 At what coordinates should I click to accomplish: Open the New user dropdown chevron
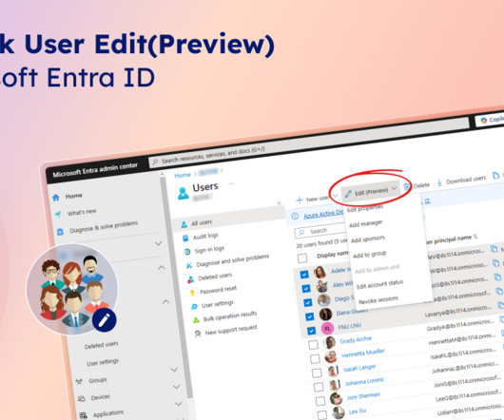(x=335, y=195)
